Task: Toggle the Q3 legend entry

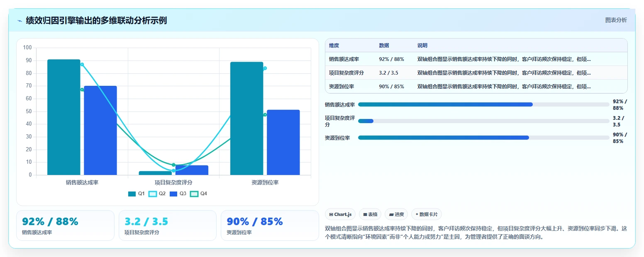Action: tap(178, 194)
